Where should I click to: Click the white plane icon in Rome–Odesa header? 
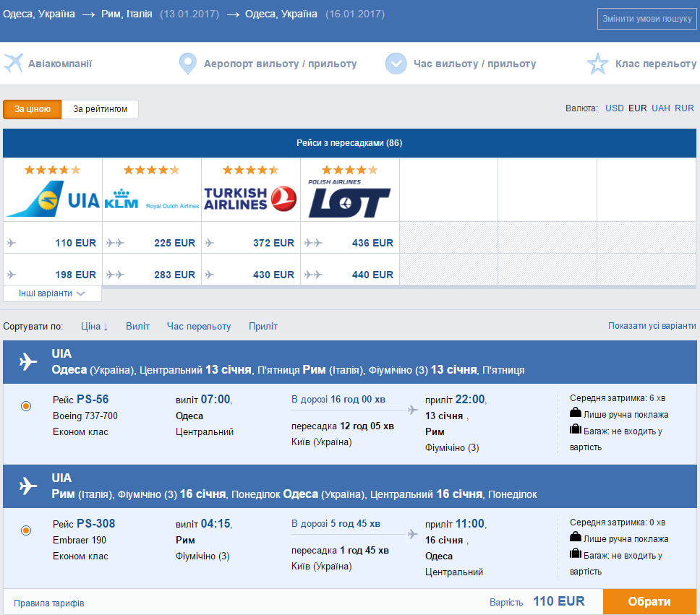pos(28,486)
